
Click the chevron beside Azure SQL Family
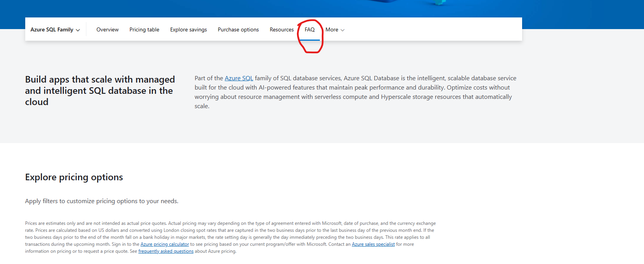click(x=78, y=30)
